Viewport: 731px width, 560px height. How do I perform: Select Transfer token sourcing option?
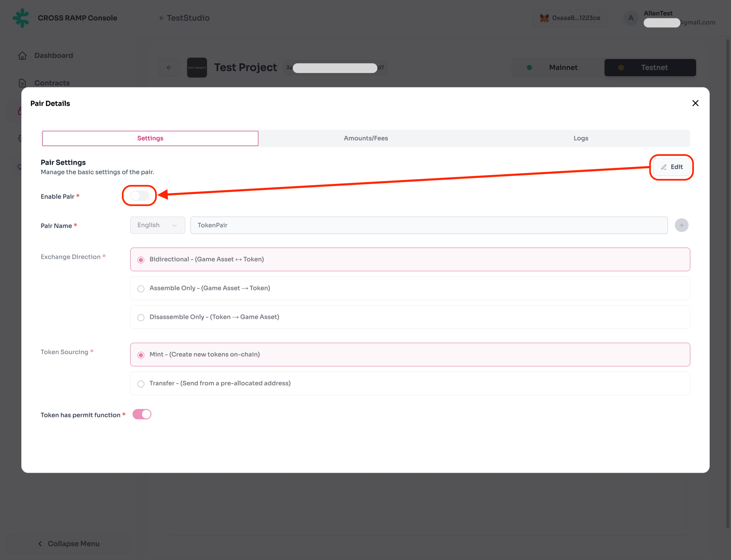point(141,384)
